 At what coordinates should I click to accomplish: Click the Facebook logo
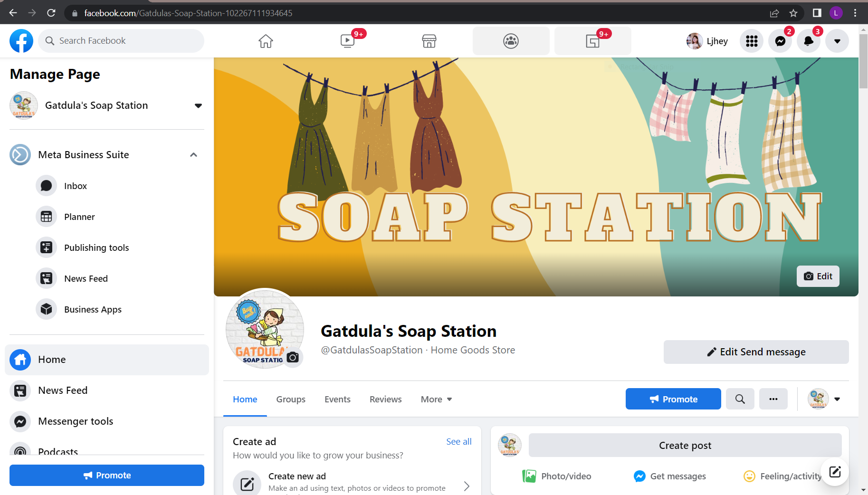(x=21, y=41)
